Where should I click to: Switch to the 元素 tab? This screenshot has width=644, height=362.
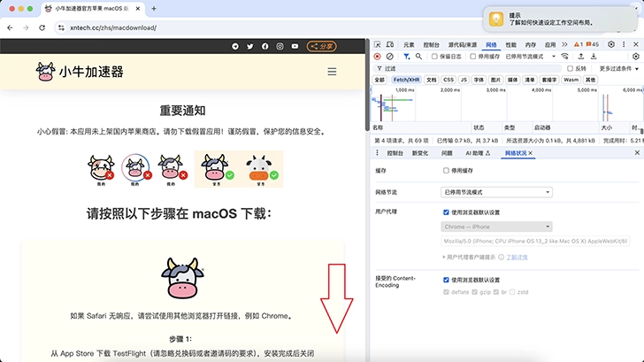pos(409,45)
